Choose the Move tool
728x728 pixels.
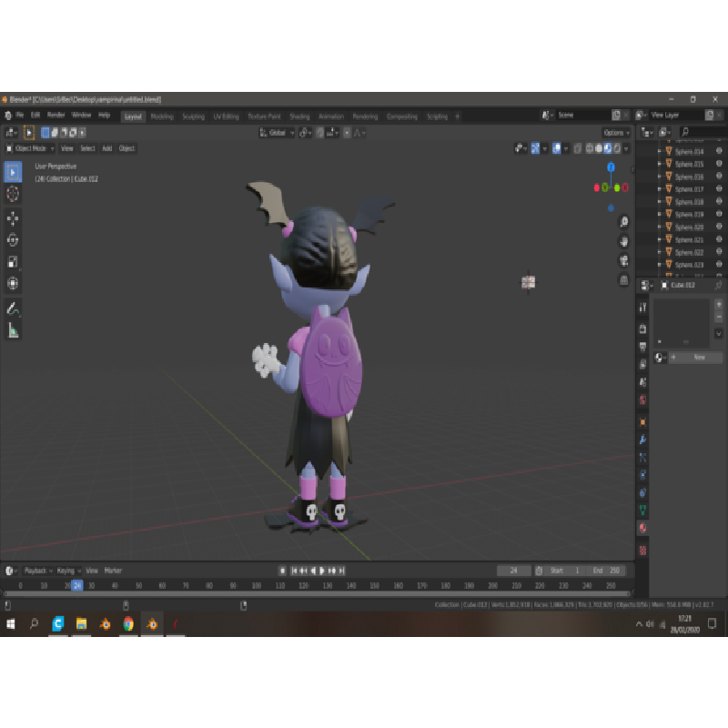(x=13, y=218)
